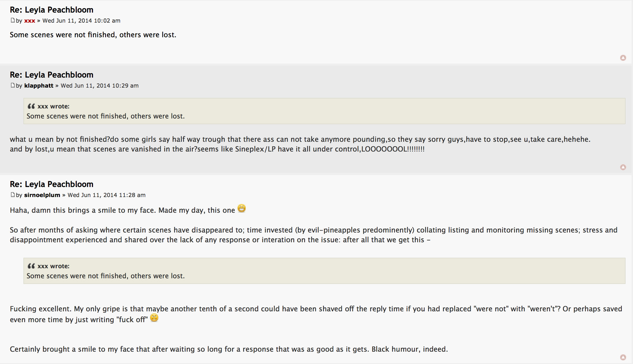Click post icon beside xxx's 10:02 am post
The width and height of the screenshot is (633, 364).
pyautogui.click(x=13, y=20)
